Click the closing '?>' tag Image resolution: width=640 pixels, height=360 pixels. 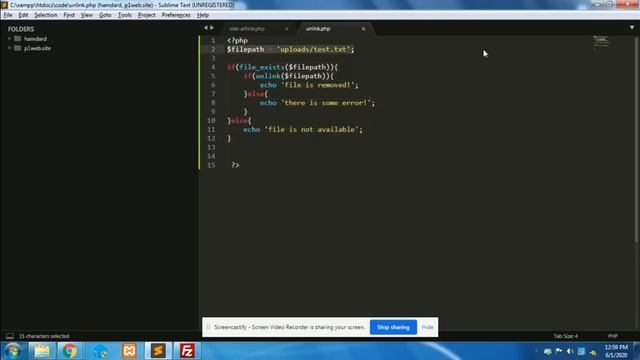tap(235, 165)
